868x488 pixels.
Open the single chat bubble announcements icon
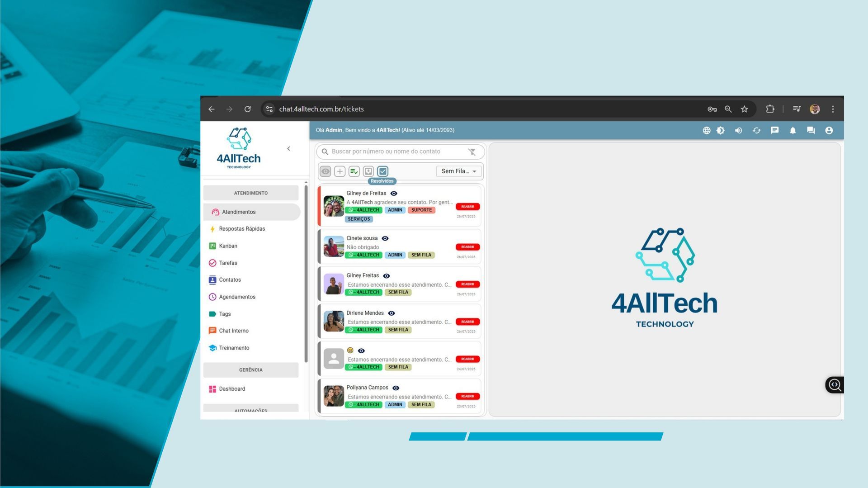[774, 130]
